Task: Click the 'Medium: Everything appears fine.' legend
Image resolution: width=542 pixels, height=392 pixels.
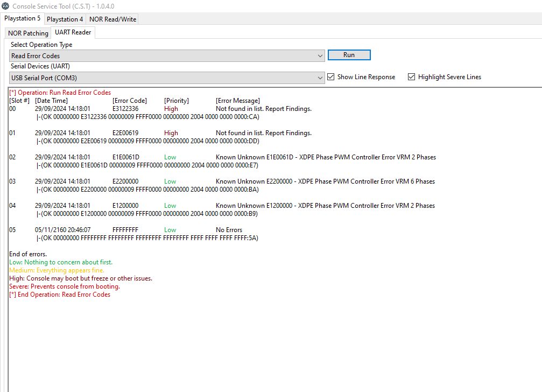Action: click(x=57, y=270)
